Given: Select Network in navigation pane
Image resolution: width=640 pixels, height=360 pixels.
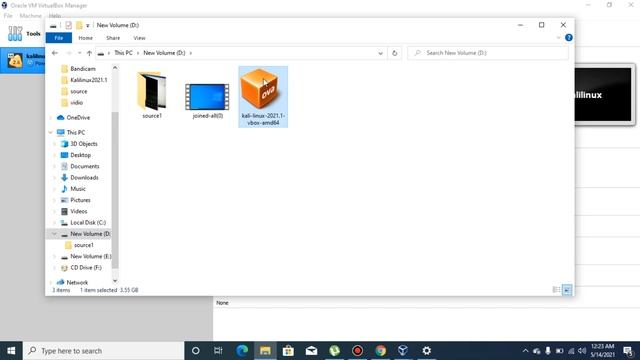Looking at the screenshot, I should point(77,282).
